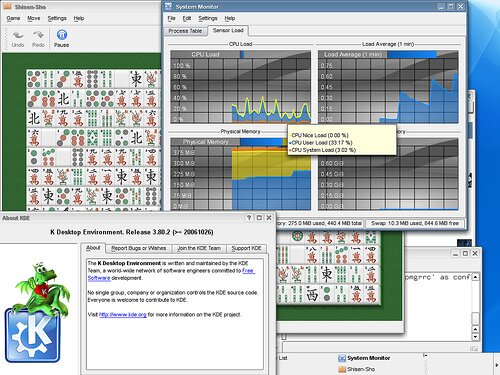
Task: Click the green Konqi dragon mascot
Action: click(42, 288)
